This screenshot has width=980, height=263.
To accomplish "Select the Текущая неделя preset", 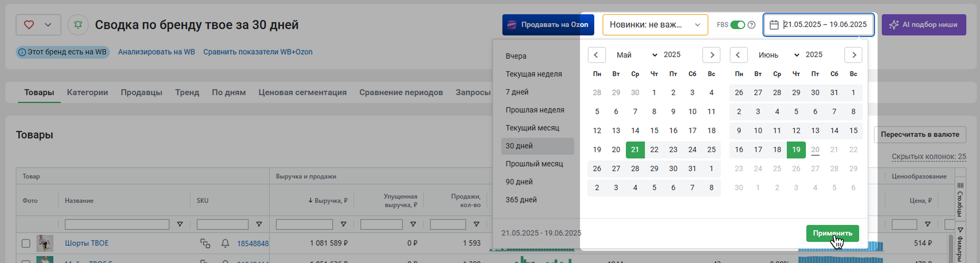I will click(537, 74).
